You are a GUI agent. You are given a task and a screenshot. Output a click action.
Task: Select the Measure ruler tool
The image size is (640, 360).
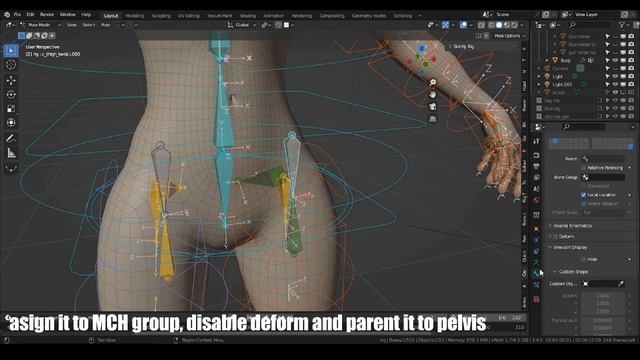11,153
